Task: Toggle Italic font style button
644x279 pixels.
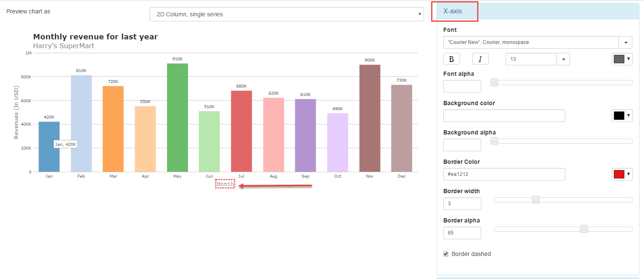Action: (x=480, y=59)
